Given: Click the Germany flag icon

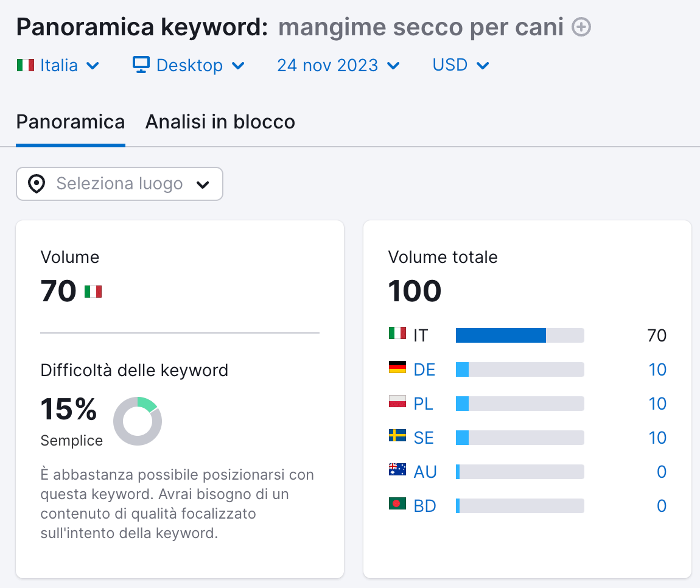Looking at the screenshot, I should point(396,369).
